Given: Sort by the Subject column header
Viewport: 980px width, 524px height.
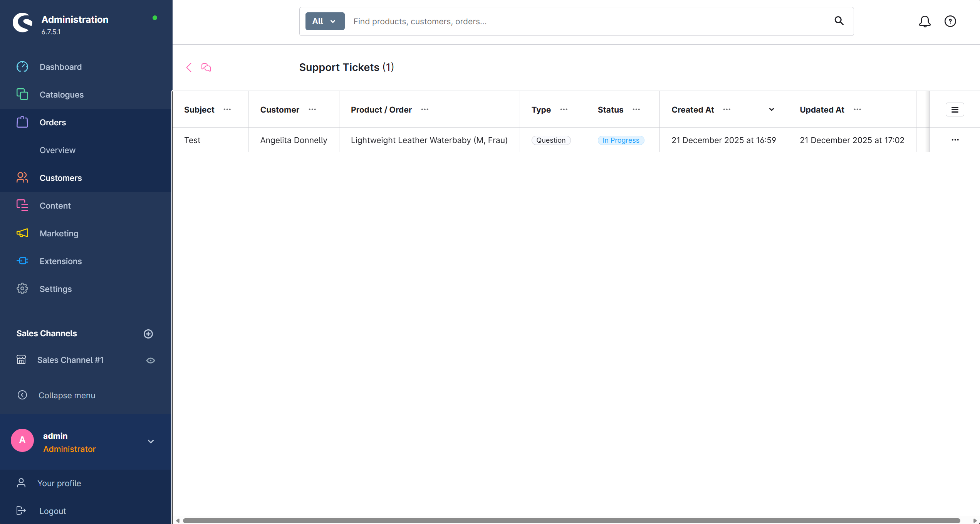Looking at the screenshot, I should click(199, 110).
